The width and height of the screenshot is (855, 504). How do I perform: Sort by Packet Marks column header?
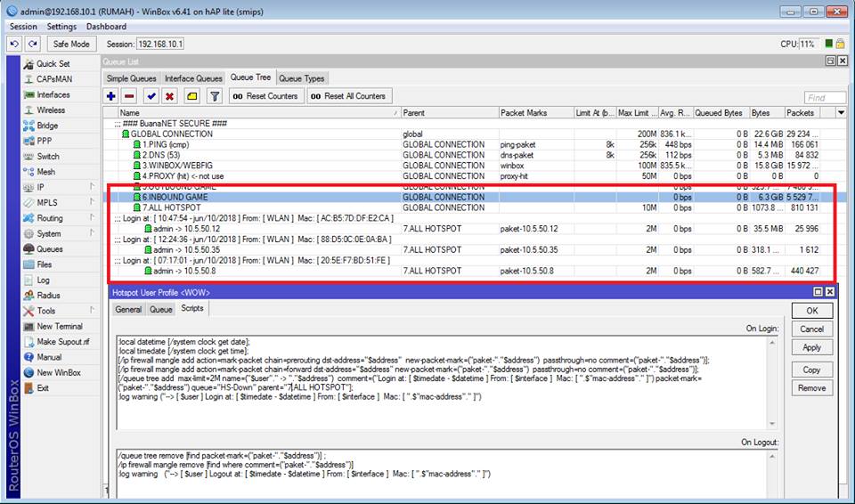point(536,113)
